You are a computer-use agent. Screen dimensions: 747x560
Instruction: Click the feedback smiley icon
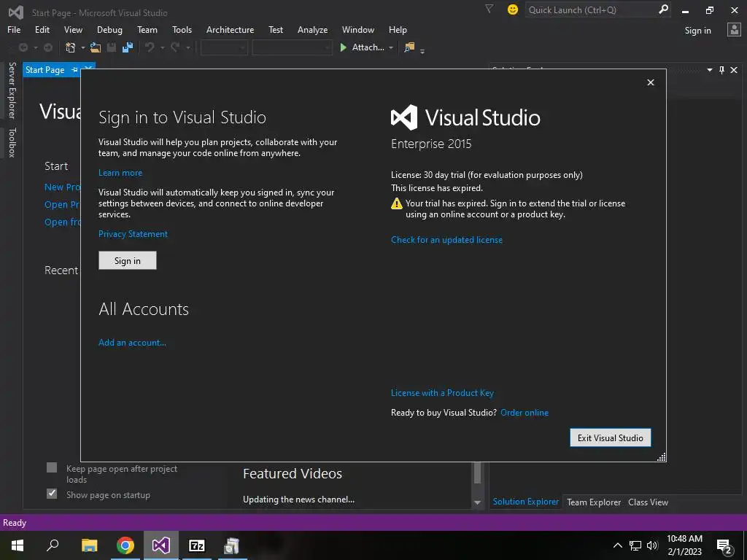[x=513, y=9]
